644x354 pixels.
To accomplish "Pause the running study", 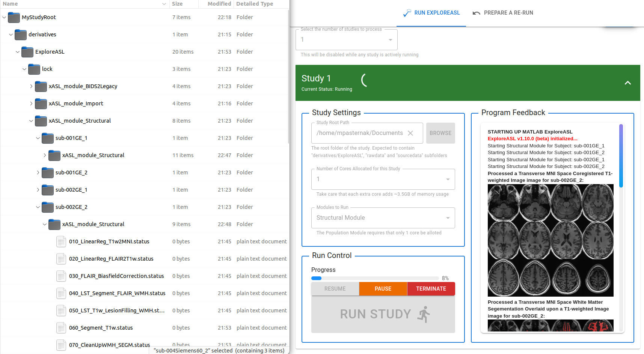I will pos(383,289).
